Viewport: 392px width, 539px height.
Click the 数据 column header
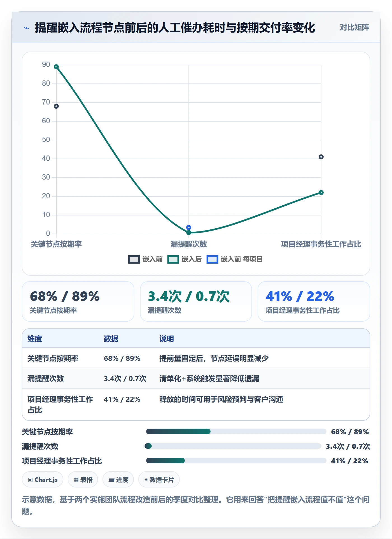coord(111,339)
